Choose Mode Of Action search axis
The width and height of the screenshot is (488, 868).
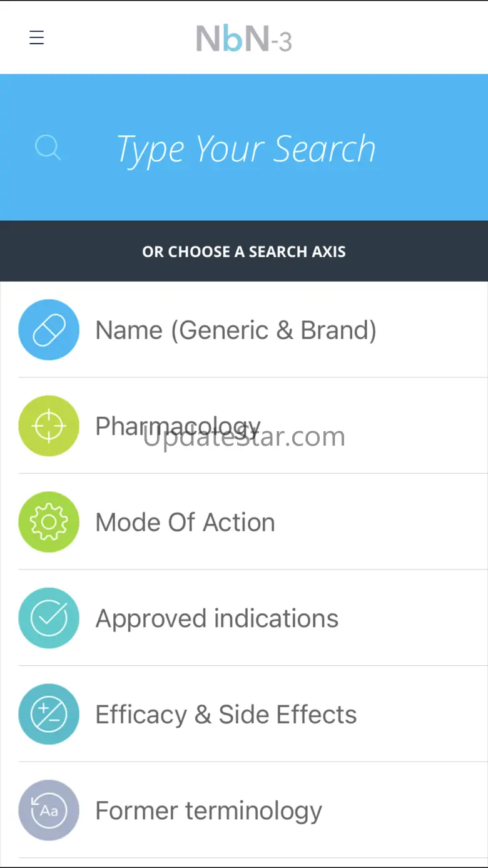(185, 523)
